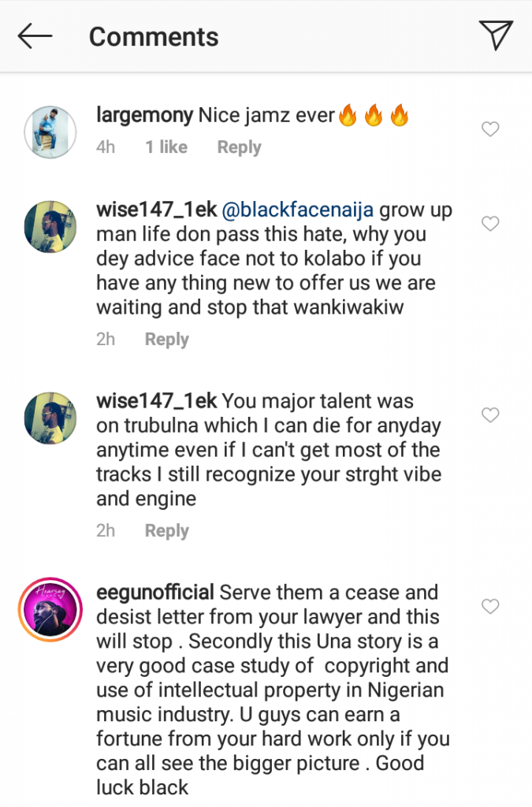Reply to the 'You major talent' comment
The image size is (532, 807).
coord(166,531)
